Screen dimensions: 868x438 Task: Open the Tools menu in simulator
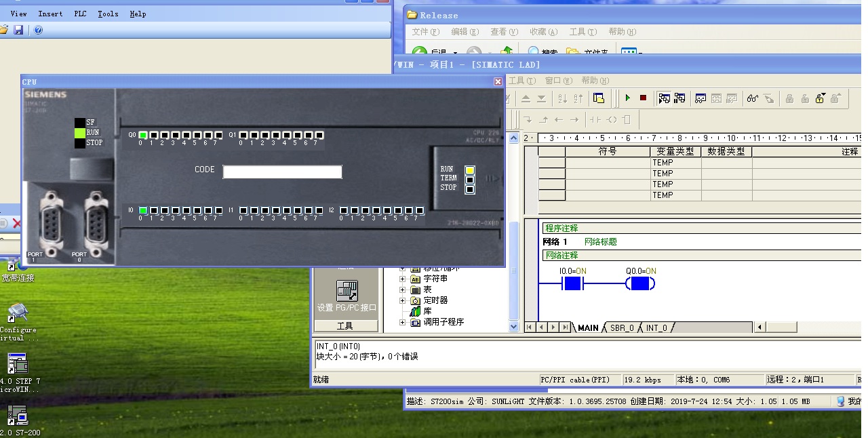[108, 14]
